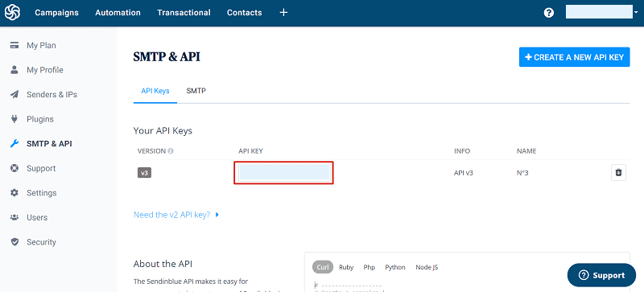Select the Python code tab
This screenshot has width=644, height=292.
395,267
